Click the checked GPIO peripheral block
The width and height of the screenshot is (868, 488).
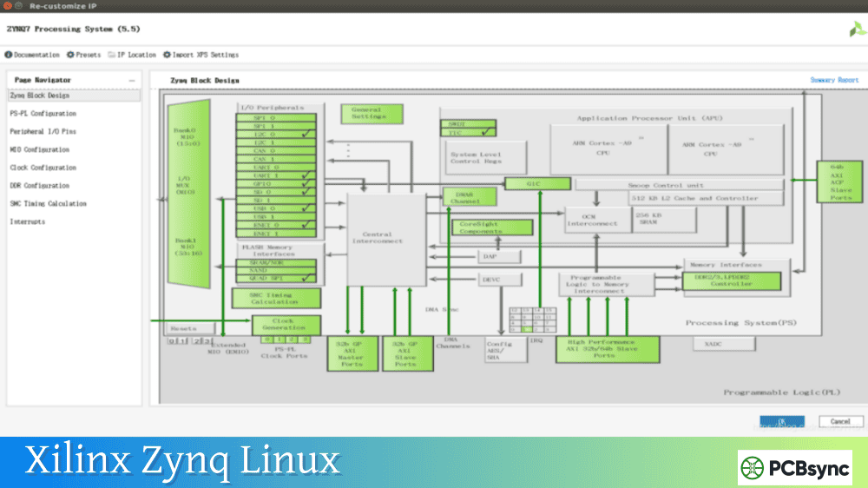coord(276,184)
